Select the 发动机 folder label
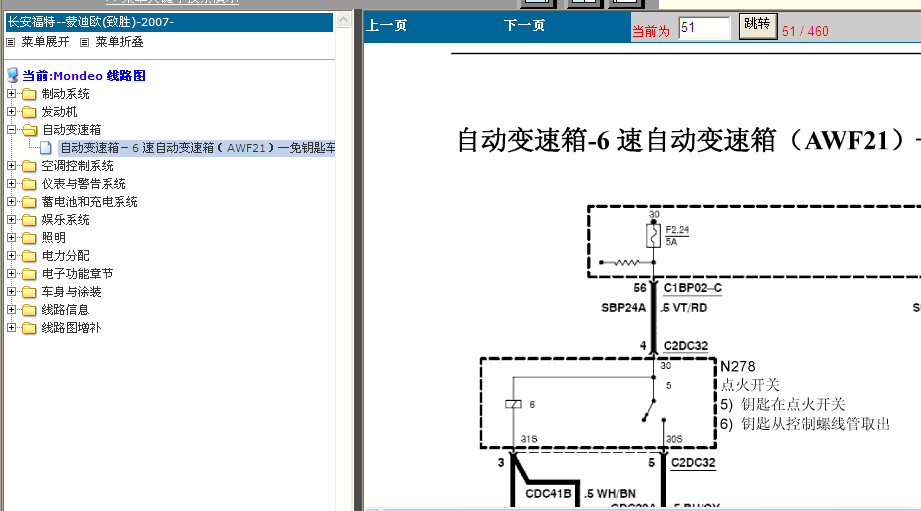921x511 pixels. click(59, 112)
